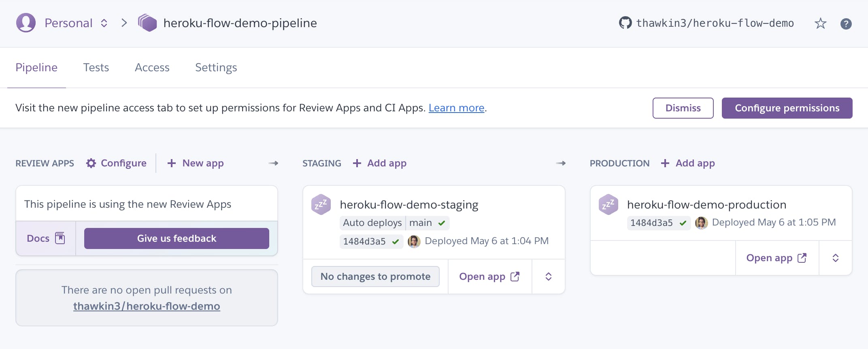The height and width of the screenshot is (349, 868).
Task: Open Review Apps Docs link
Action: click(46, 238)
